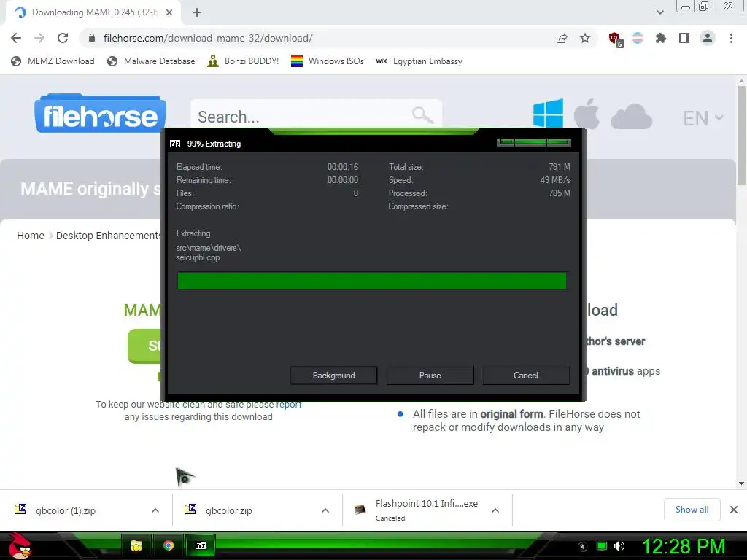Screen dimensions: 747x560
Task: Click the network monitor tray icon
Action: coord(602,546)
